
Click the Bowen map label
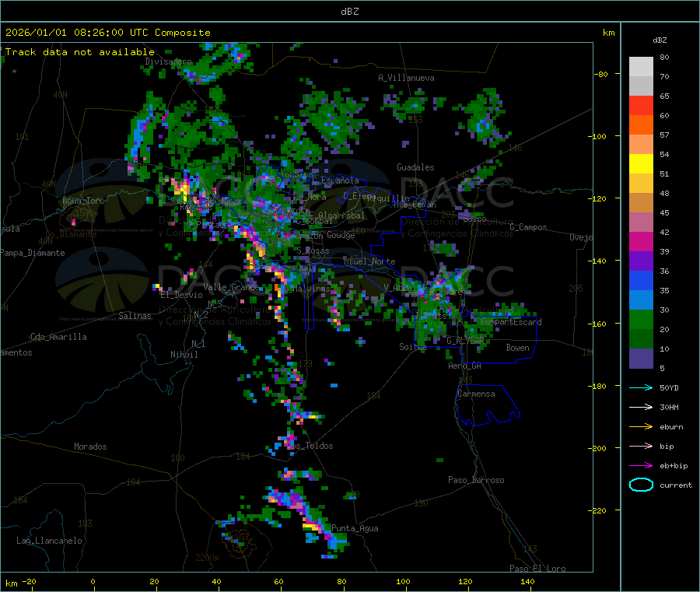(517, 348)
